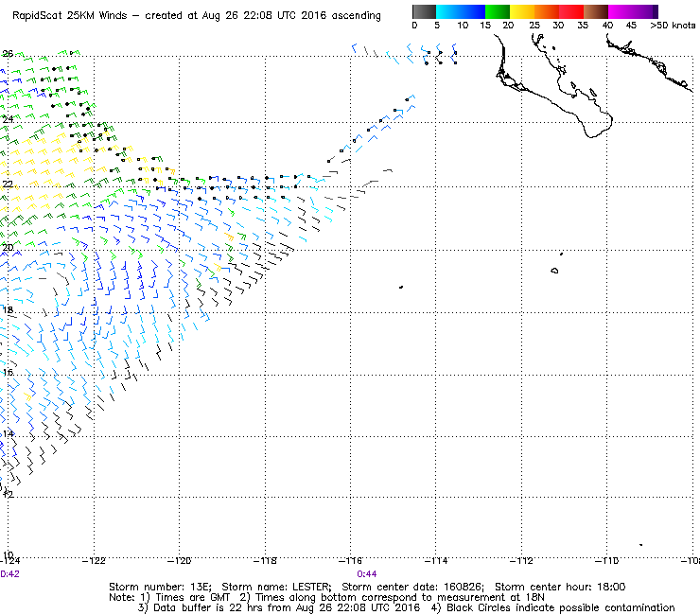Click the brown 35-40 knots legend color
The image size is (700, 615).
(596, 11)
